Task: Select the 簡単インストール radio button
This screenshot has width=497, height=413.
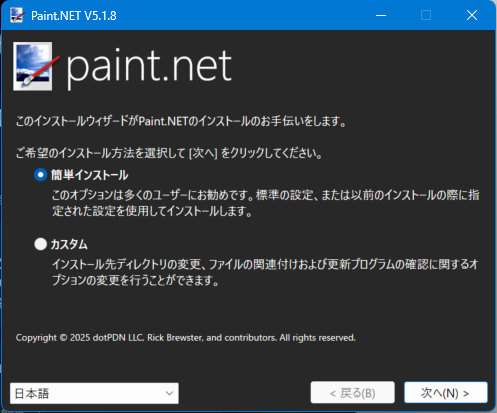Action: tap(40, 175)
